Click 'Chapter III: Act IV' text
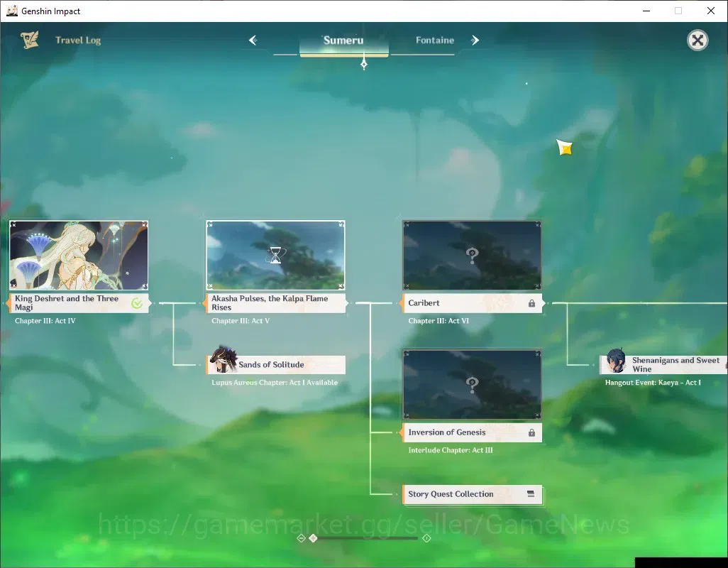 (x=45, y=321)
